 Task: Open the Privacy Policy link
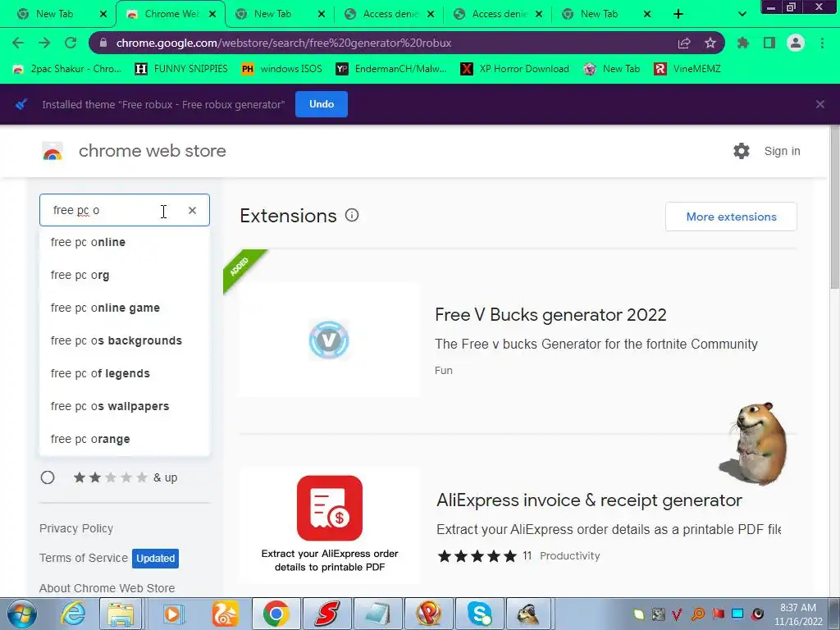pos(76,528)
